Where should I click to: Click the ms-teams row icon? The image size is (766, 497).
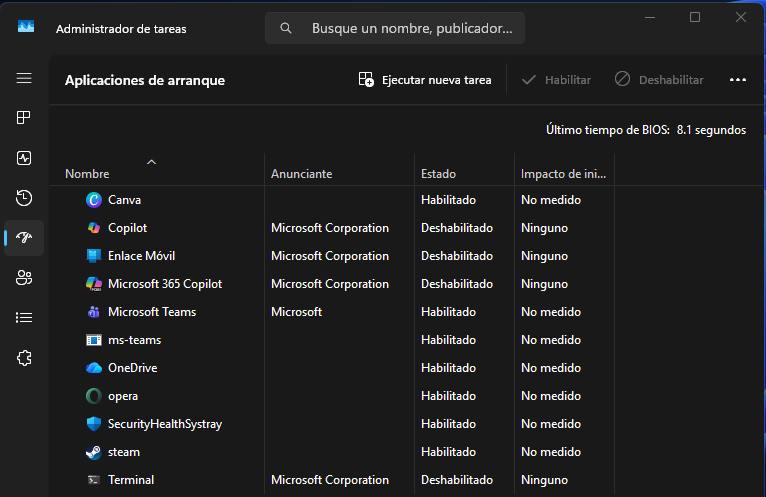[x=93, y=340]
